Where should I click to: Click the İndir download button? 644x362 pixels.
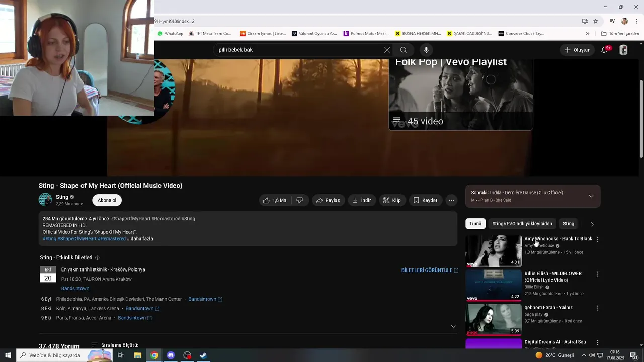[x=362, y=200]
